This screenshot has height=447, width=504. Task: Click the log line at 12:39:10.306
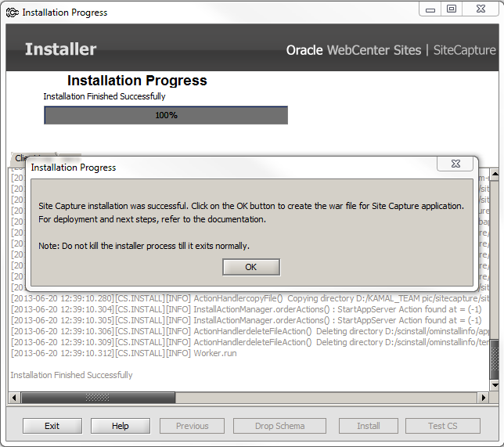[x=250, y=331]
